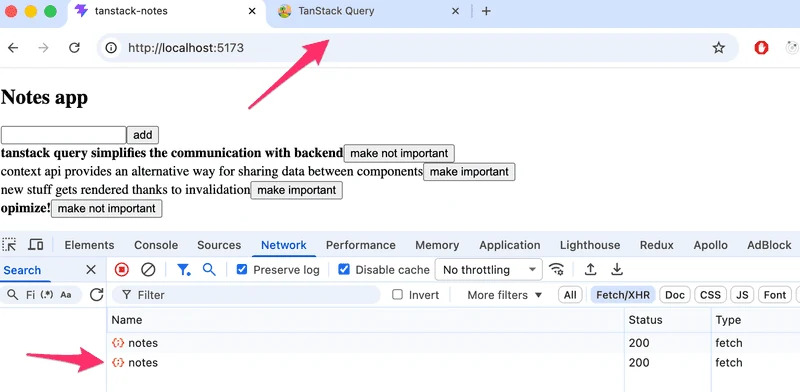
Task: Close the TanStack Query tab
Action: pos(456,11)
